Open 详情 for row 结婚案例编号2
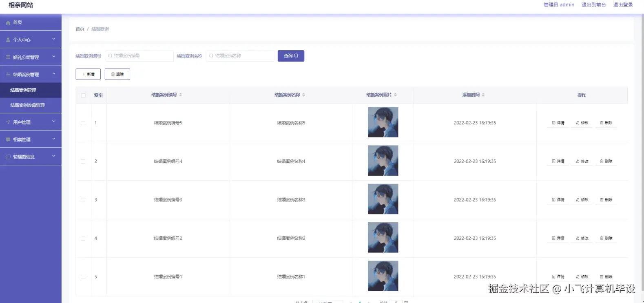The image size is (644, 303). 558,238
